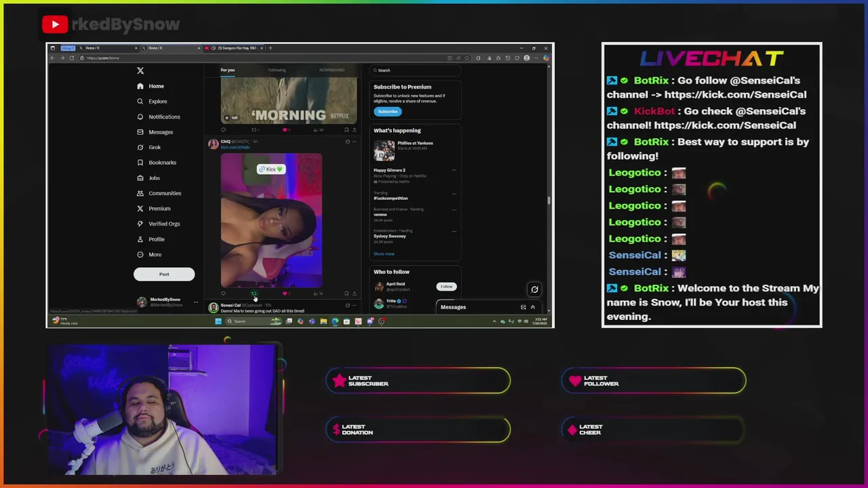Open Microsoft Edge from taskbar
The width and height of the screenshot is (868, 488).
click(x=335, y=321)
